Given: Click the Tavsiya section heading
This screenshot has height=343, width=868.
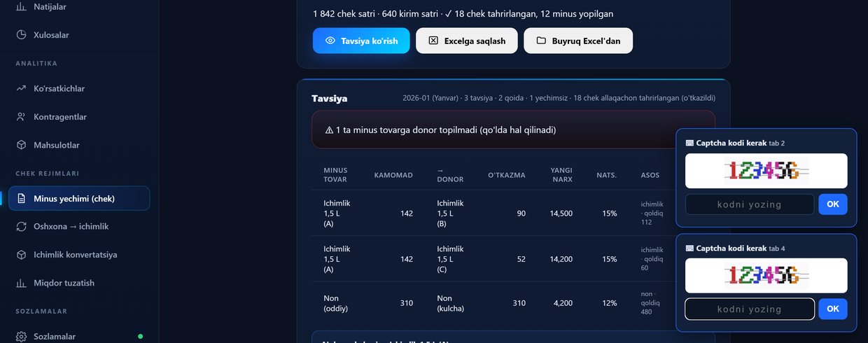Looking at the screenshot, I should pyautogui.click(x=329, y=99).
